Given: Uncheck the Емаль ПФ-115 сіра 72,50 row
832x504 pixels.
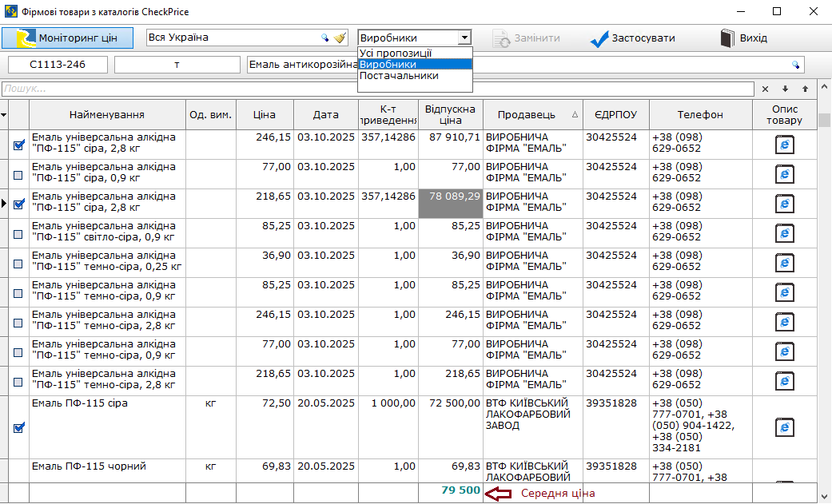Looking at the screenshot, I should (x=19, y=427).
